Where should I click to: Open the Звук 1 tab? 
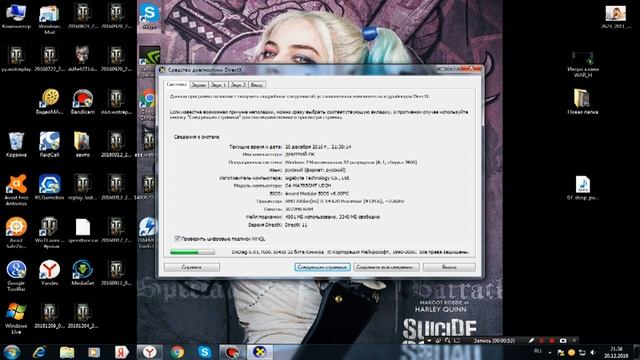218,85
